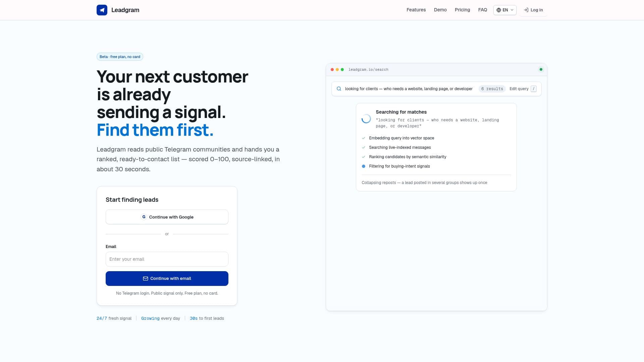Click checkmark beside Searching live-indexed messages
The height and width of the screenshot is (362, 644).
[x=364, y=147]
